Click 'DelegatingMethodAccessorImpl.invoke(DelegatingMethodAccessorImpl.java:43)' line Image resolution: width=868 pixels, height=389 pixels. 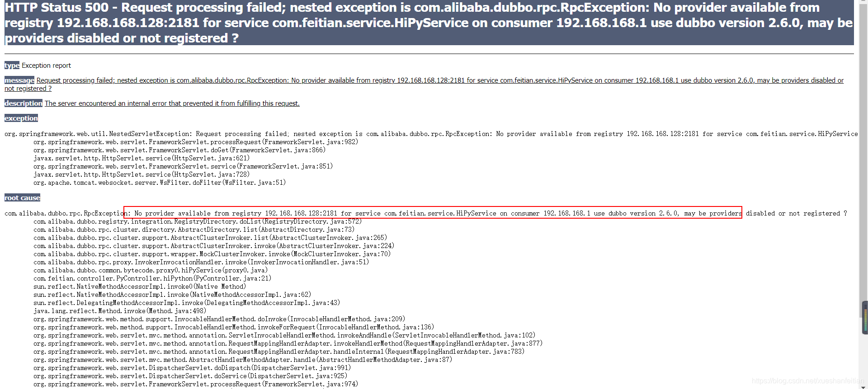point(187,303)
